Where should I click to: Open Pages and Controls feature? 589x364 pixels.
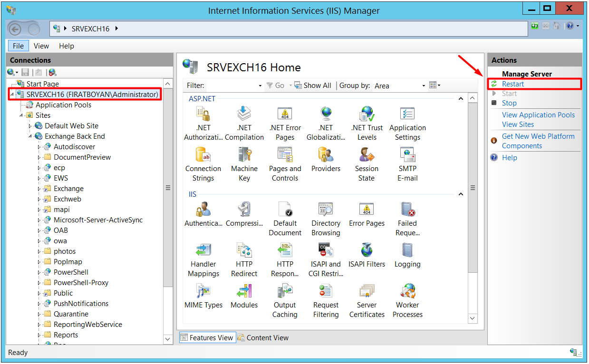(285, 163)
